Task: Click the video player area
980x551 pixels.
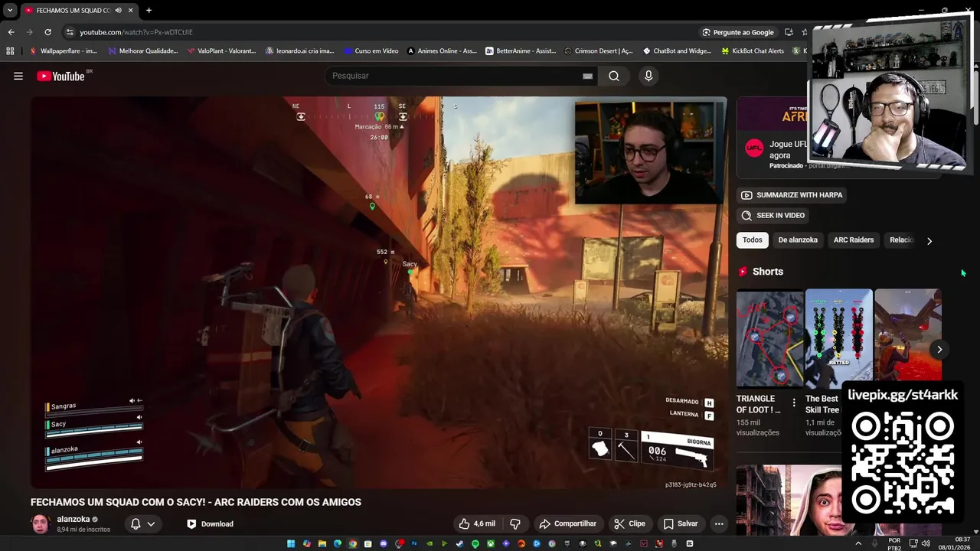Action: [379, 292]
